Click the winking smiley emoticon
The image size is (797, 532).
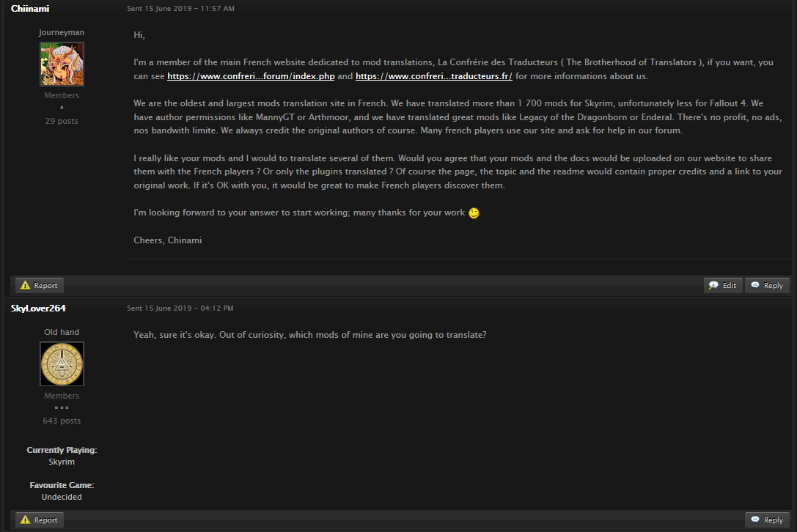click(x=474, y=213)
